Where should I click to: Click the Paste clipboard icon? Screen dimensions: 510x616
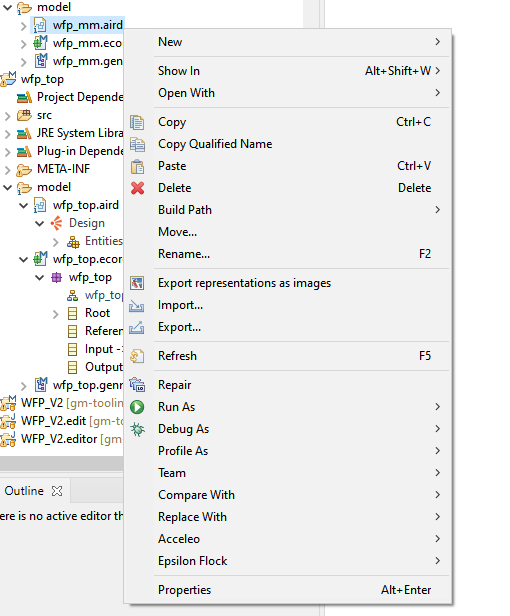click(137, 167)
